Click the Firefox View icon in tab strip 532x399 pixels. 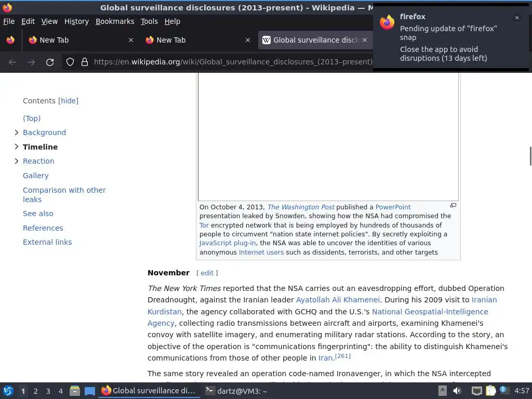(10, 40)
